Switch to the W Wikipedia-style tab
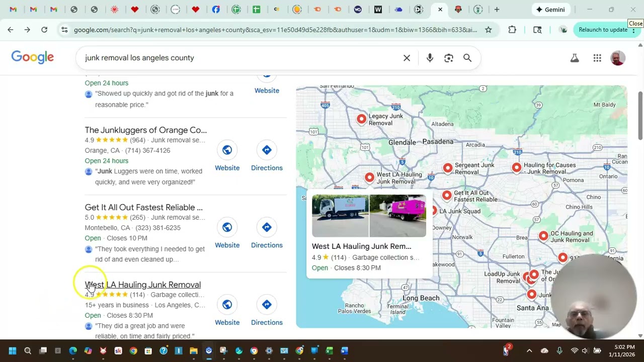The width and height of the screenshot is (644, 362). pos(378,10)
